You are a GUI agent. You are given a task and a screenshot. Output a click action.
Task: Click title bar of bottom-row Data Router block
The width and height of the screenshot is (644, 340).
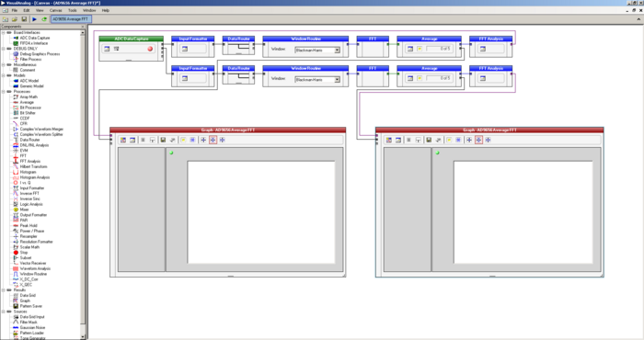[238, 69]
